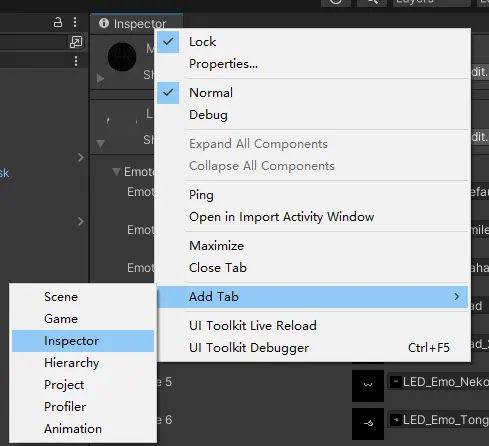Select the LED_Emo_Neko texture thumbnail
The image size is (489, 446).
tap(368, 386)
